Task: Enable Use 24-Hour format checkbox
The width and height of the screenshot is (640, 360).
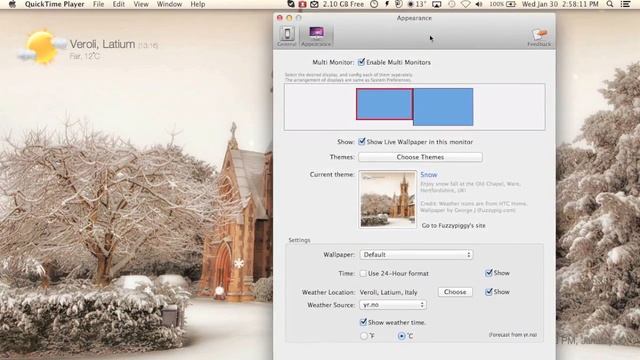Action: click(x=363, y=273)
